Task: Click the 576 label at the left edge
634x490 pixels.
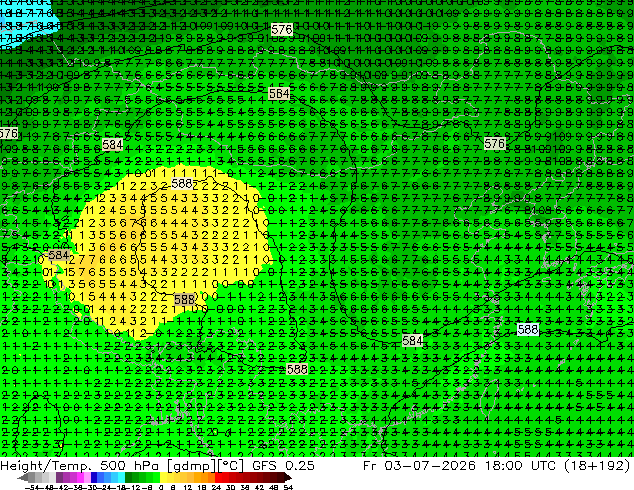Action: (x=9, y=133)
